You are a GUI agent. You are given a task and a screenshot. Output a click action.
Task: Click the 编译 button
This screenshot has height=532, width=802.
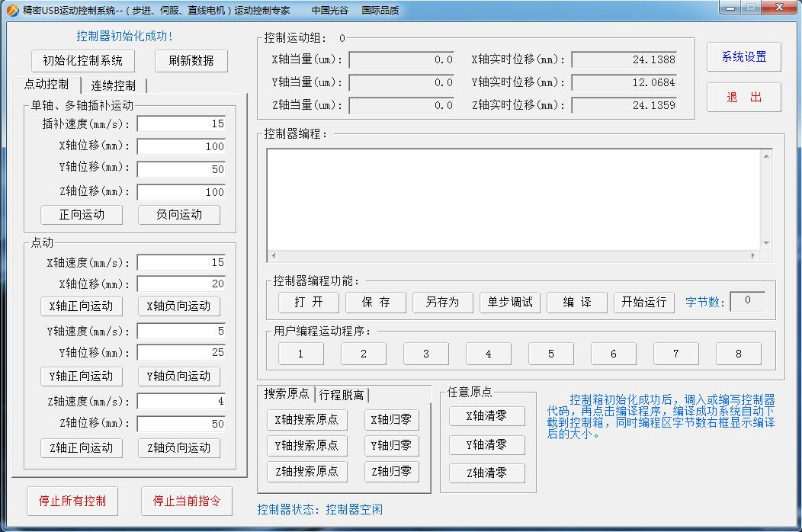click(577, 303)
